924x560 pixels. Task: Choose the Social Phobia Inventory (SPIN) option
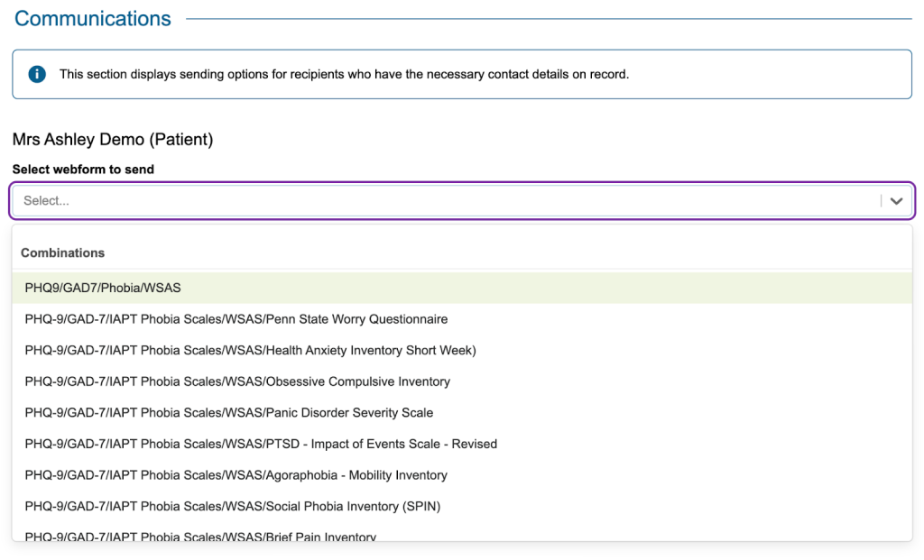pos(233,506)
